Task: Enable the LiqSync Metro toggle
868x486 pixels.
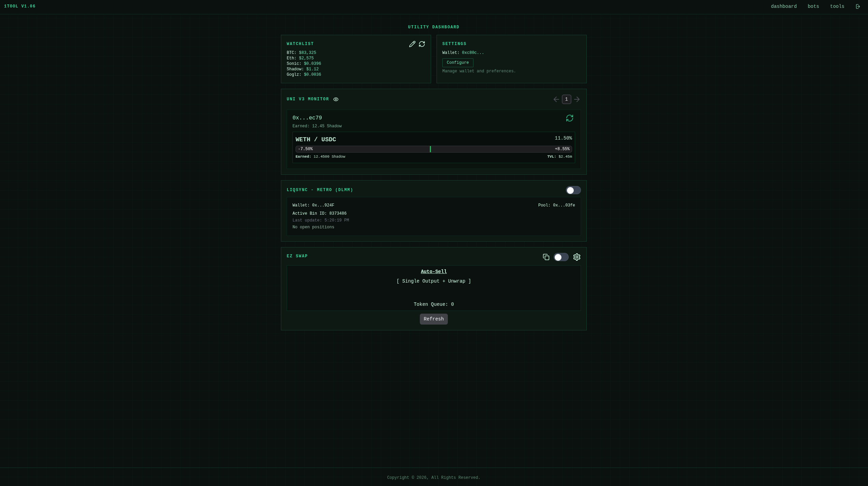Action: coord(573,190)
